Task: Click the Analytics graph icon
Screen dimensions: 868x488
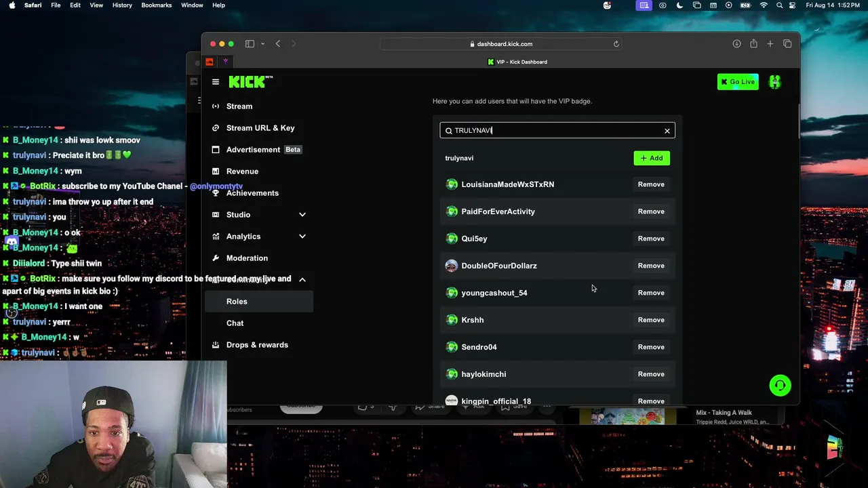Action: 216,237
